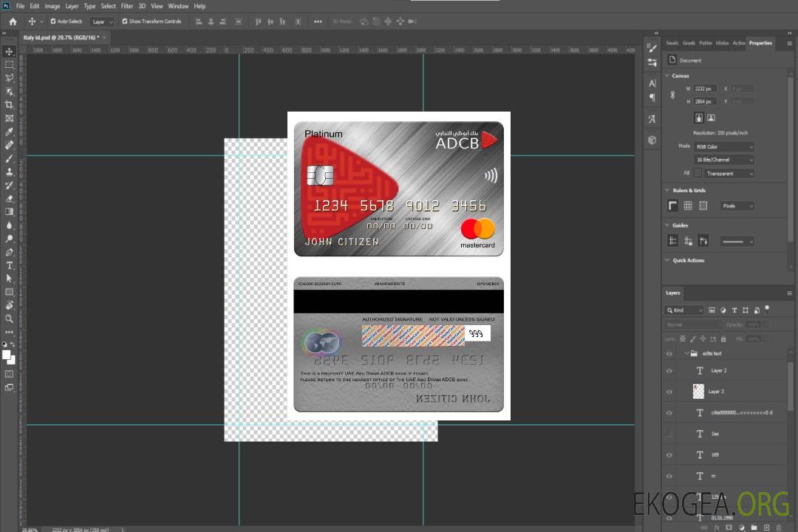Image resolution: width=798 pixels, height=532 pixels.
Task: Select the Pen tool
Action: [9, 252]
